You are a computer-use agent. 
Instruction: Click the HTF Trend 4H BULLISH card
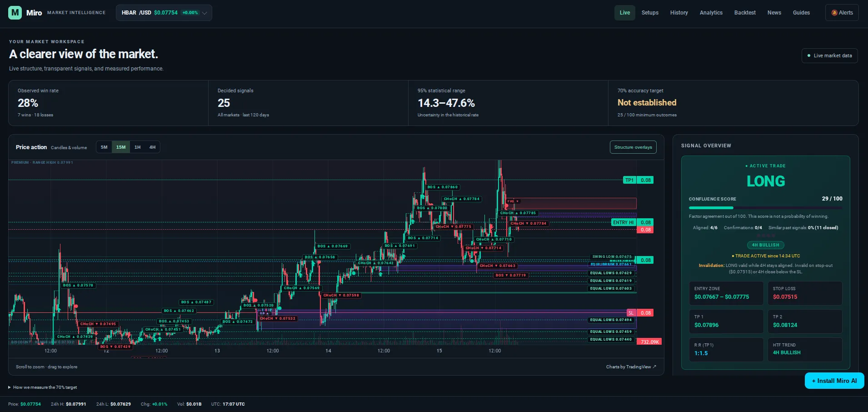point(805,350)
